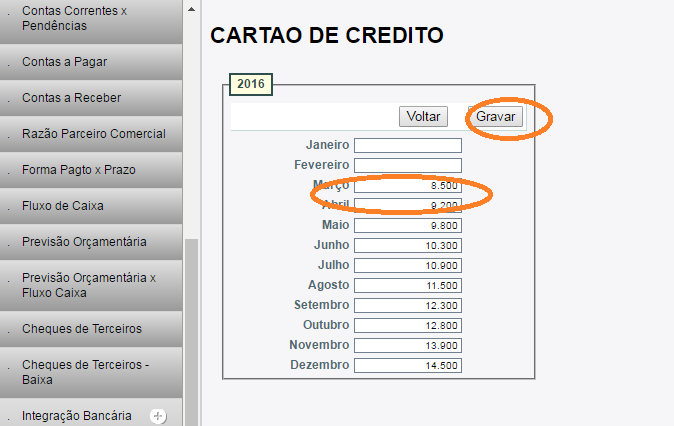
Task: Select the Maio field with 9.800
Action: coord(407,225)
